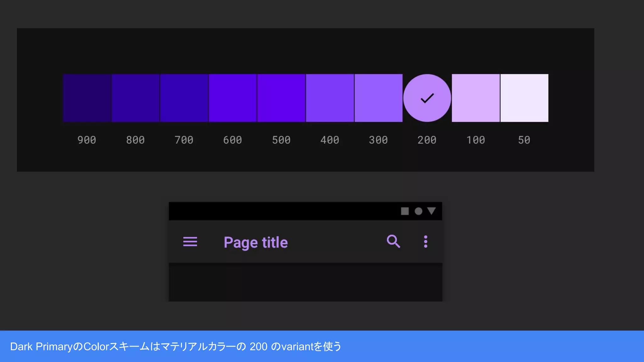The width and height of the screenshot is (644, 362).
Task: Click the 600 label
Action: click(233, 140)
